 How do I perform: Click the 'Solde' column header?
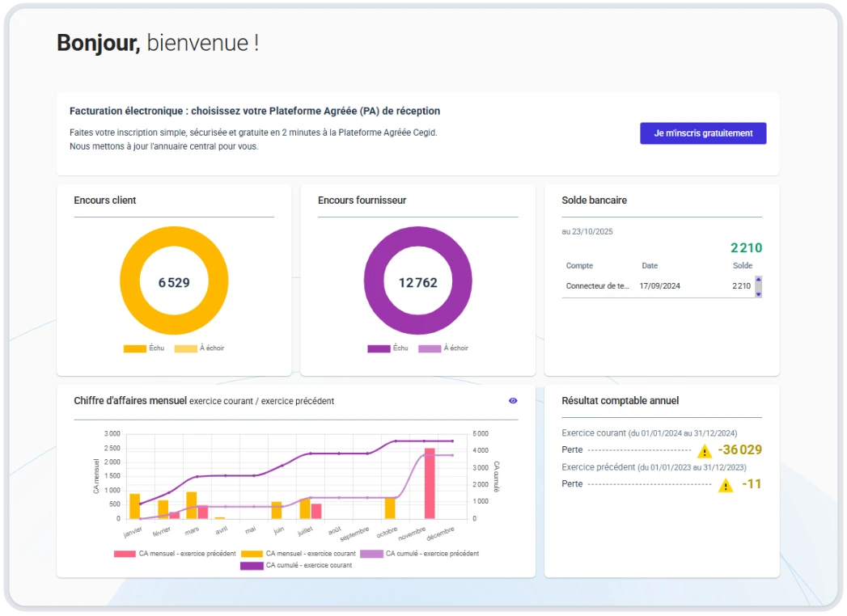(742, 266)
